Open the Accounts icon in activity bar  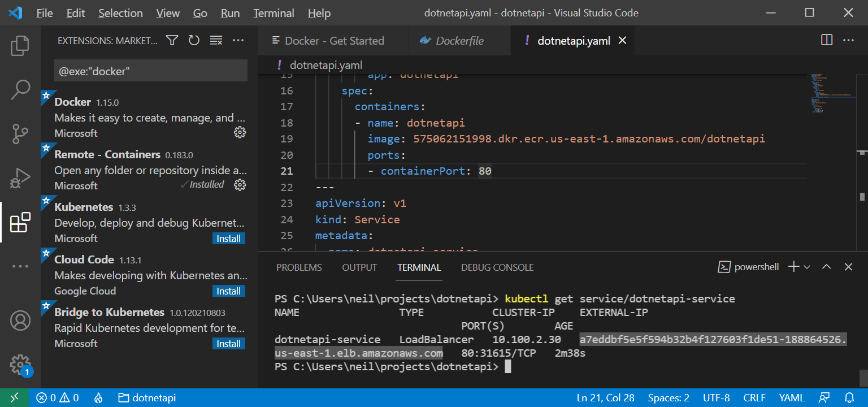tap(20, 321)
